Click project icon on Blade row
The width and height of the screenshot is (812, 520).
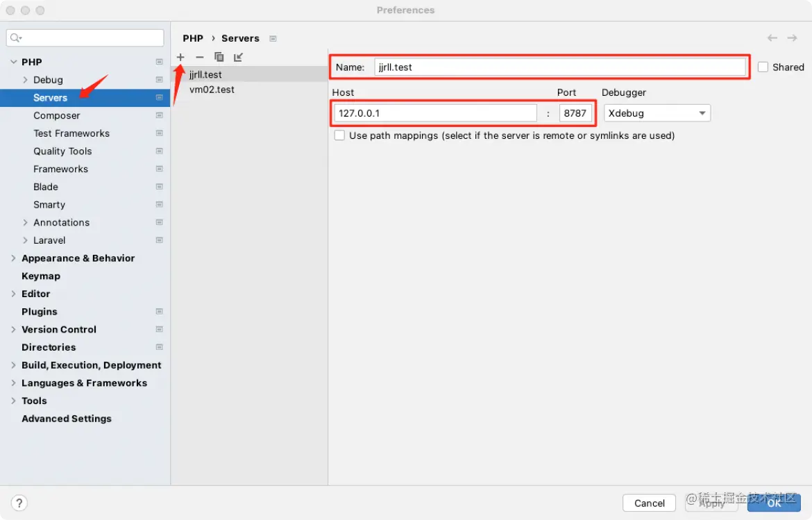tap(159, 187)
